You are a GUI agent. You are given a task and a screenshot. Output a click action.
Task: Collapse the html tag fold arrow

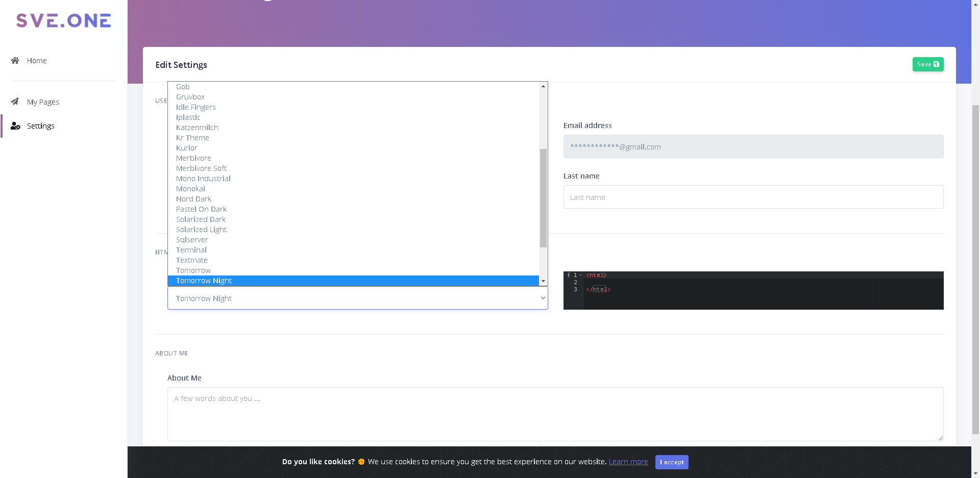point(581,275)
